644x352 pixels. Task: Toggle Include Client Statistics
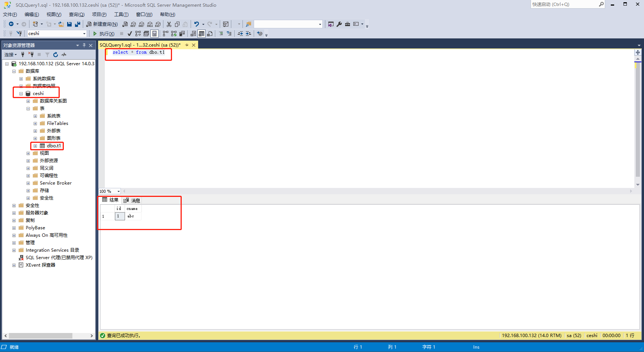pyautogui.click(x=182, y=34)
